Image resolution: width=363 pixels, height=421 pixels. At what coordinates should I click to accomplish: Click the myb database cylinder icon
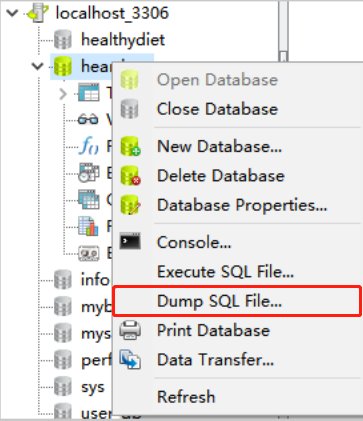(x=63, y=306)
